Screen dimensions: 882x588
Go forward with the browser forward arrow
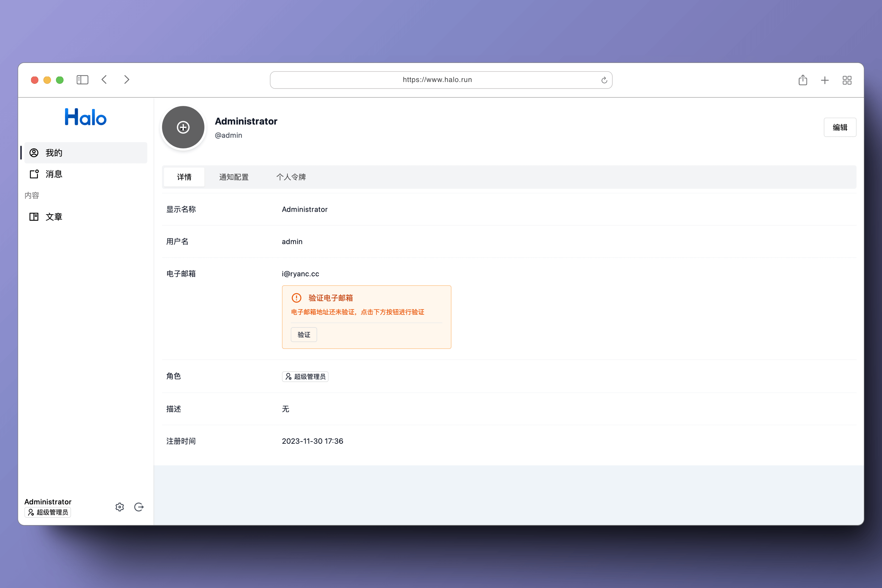126,80
